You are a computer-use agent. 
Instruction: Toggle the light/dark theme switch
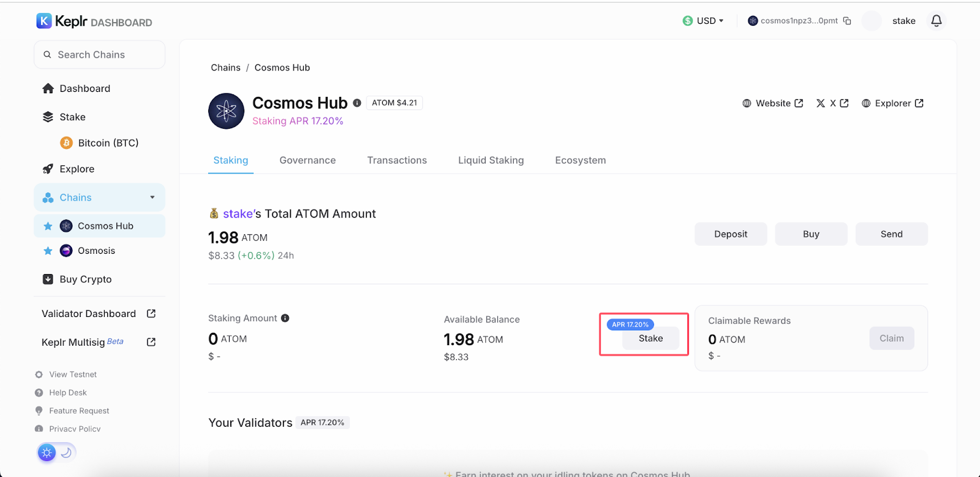[56, 452]
